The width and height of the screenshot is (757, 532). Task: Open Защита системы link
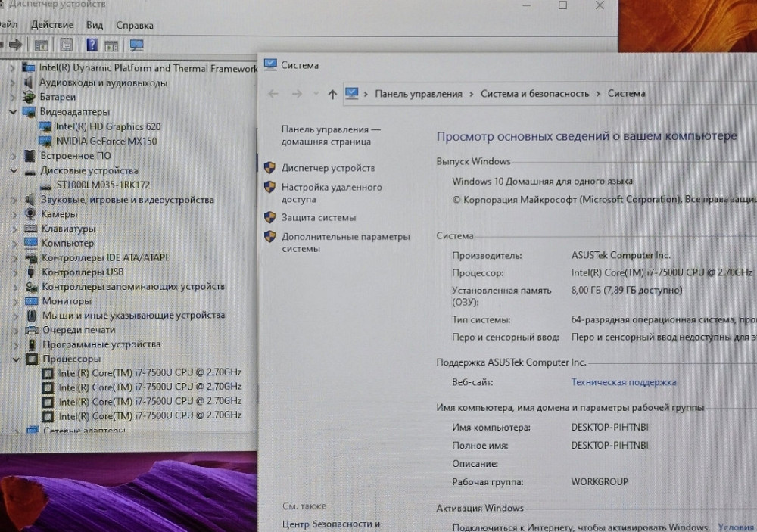pyautogui.click(x=319, y=218)
